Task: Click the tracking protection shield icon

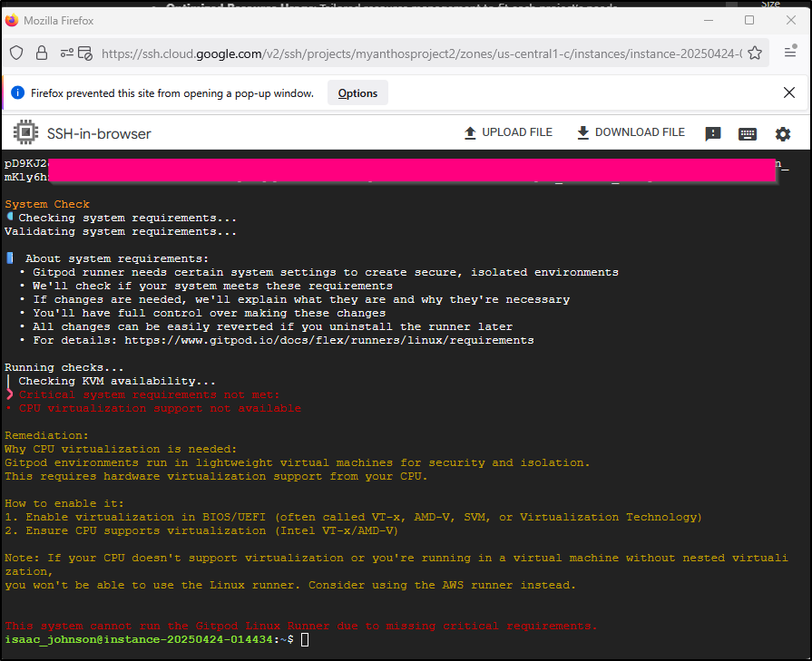Action: [16, 53]
